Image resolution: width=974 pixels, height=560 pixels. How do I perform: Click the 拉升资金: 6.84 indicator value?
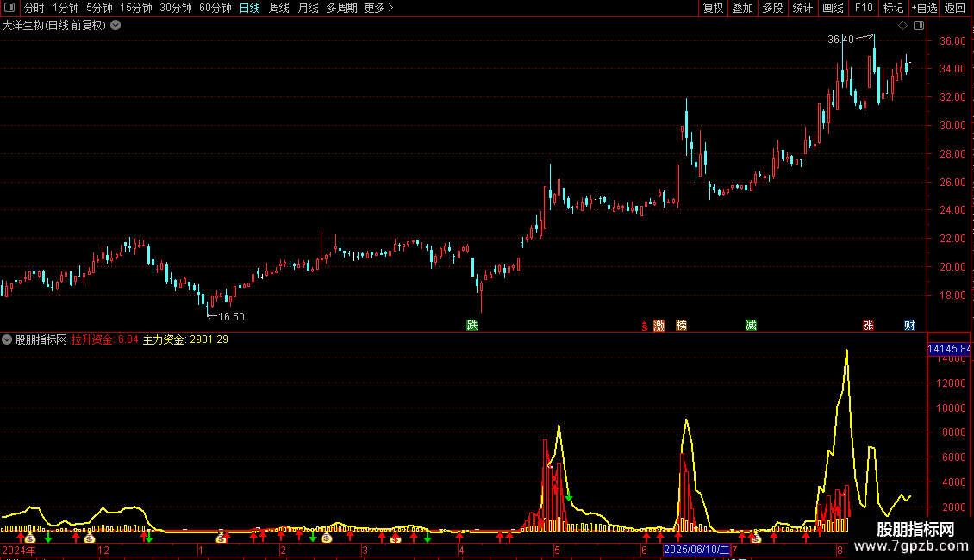(x=104, y=339)
